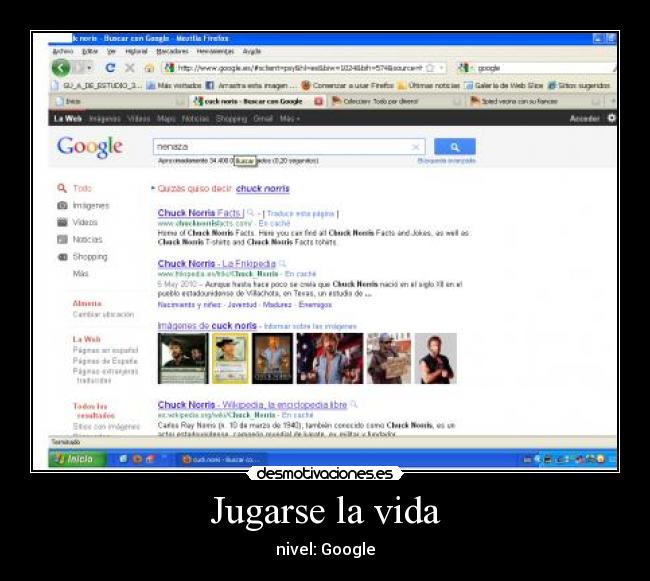The image size is (650, 581).
Task: Expand Más options in left sidebar
Action: coord(80,274)
